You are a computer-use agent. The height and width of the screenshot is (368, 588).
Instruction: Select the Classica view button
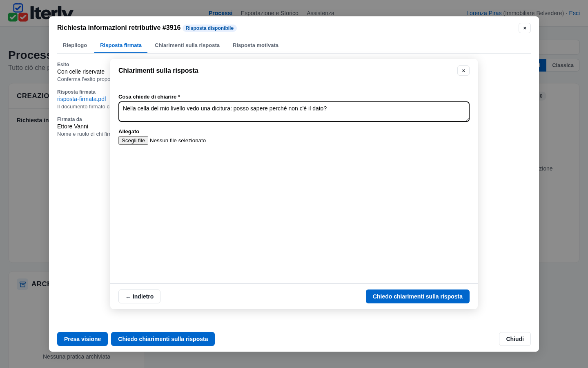pyautogui.click(x=563, y=65)
